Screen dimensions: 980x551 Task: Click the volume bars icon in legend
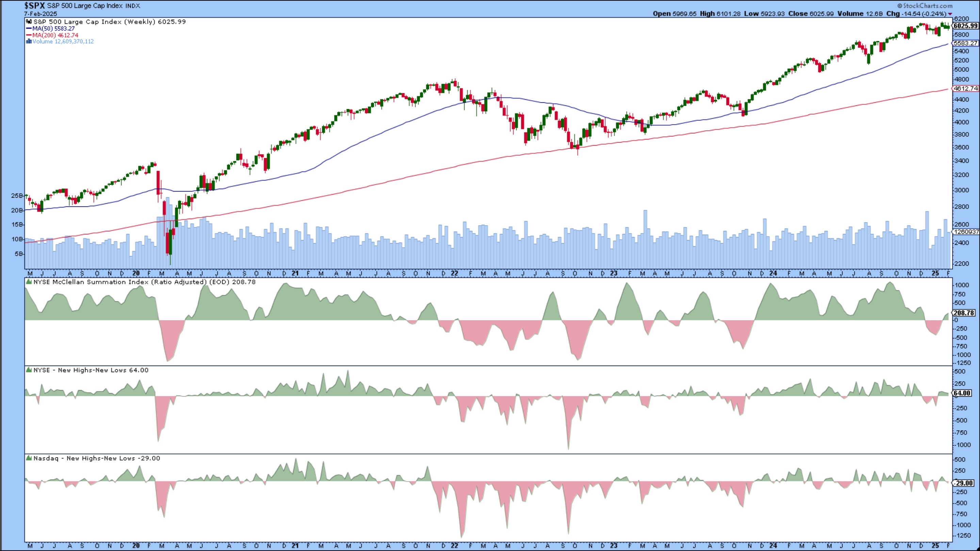pyautogui.click(x=29, y=41)
